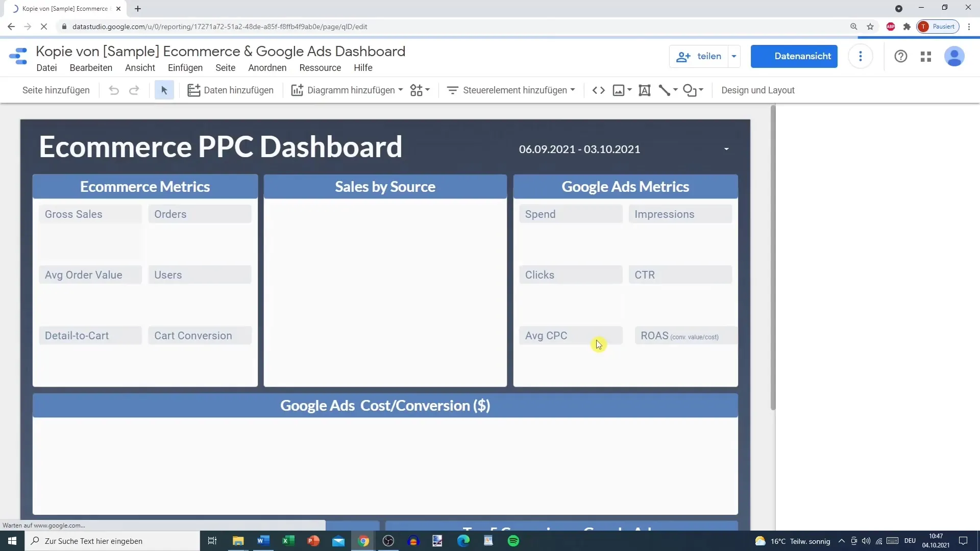Select the shape tool
The height and width of the screenshot is (551, 980).
coord(690,90)
